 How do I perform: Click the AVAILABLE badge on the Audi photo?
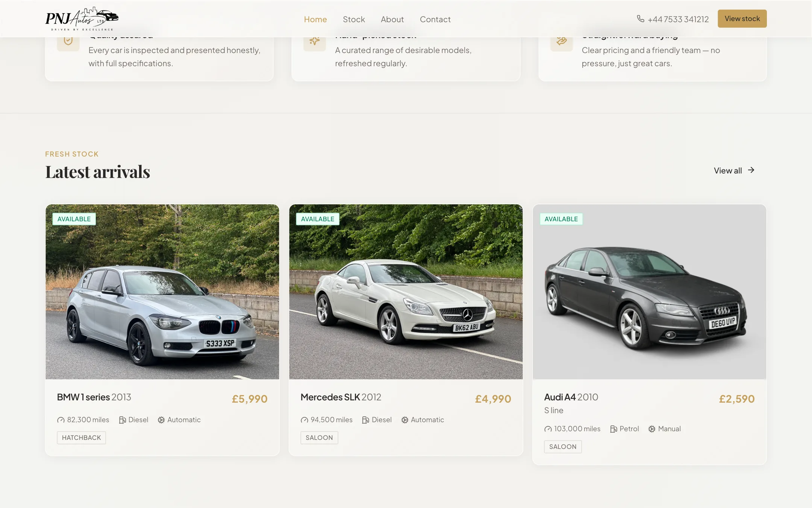561,219
